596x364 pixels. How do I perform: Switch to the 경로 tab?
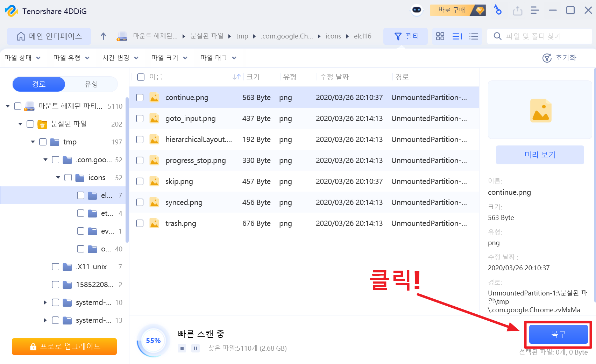39,84
